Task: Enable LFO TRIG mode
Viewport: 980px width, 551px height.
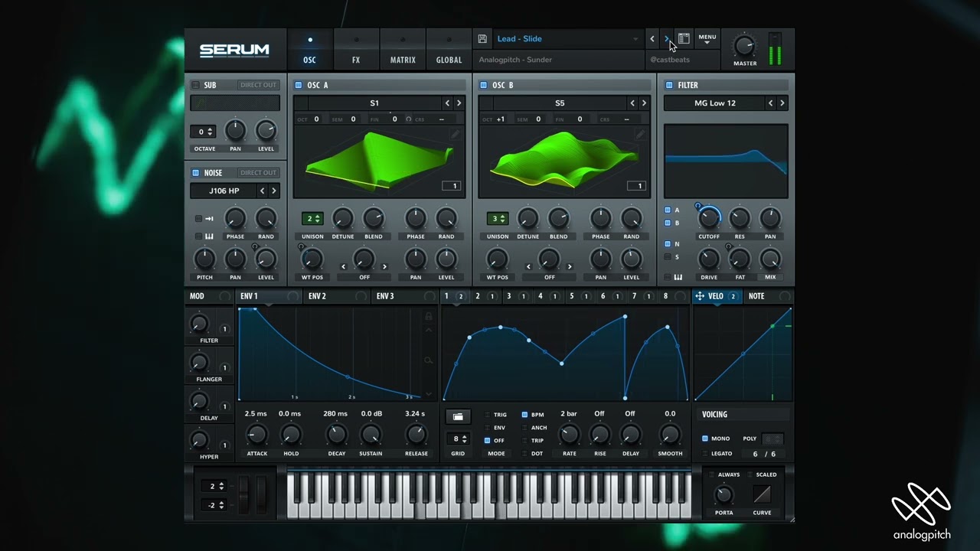Action: click(x=488, y=415)
